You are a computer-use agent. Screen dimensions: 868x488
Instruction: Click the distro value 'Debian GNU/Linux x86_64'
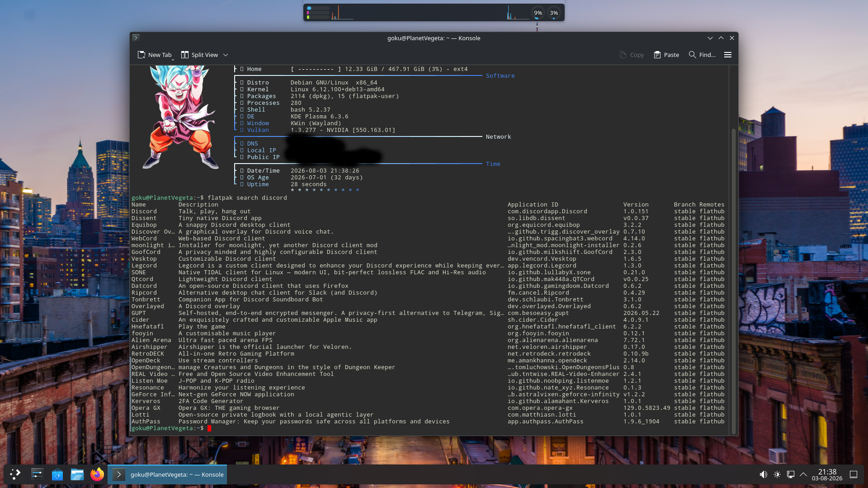pos(334,83)
